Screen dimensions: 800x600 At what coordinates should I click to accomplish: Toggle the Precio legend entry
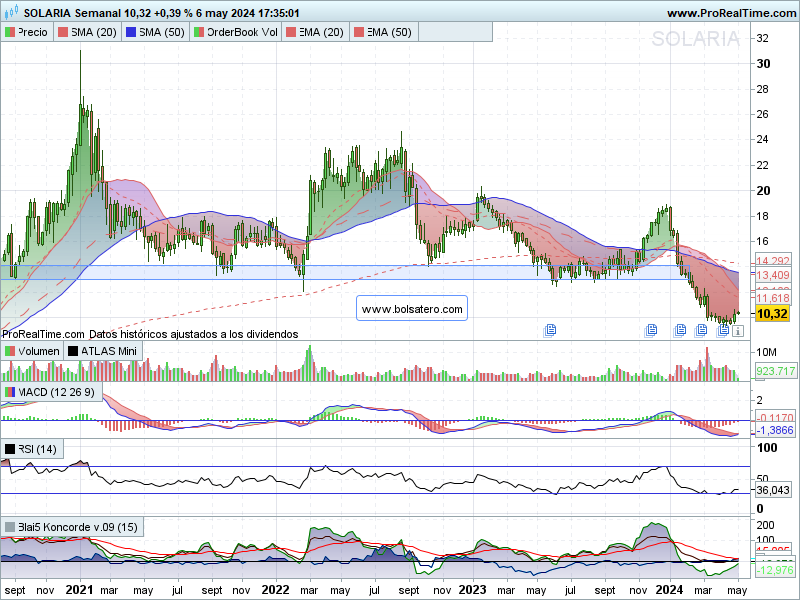[x=27, y=32]
